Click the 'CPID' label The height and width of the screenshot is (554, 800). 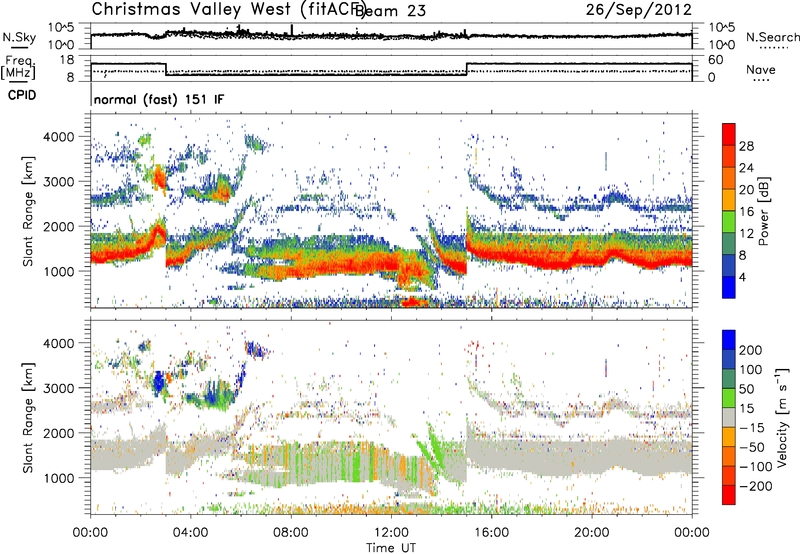click(22, 95)
